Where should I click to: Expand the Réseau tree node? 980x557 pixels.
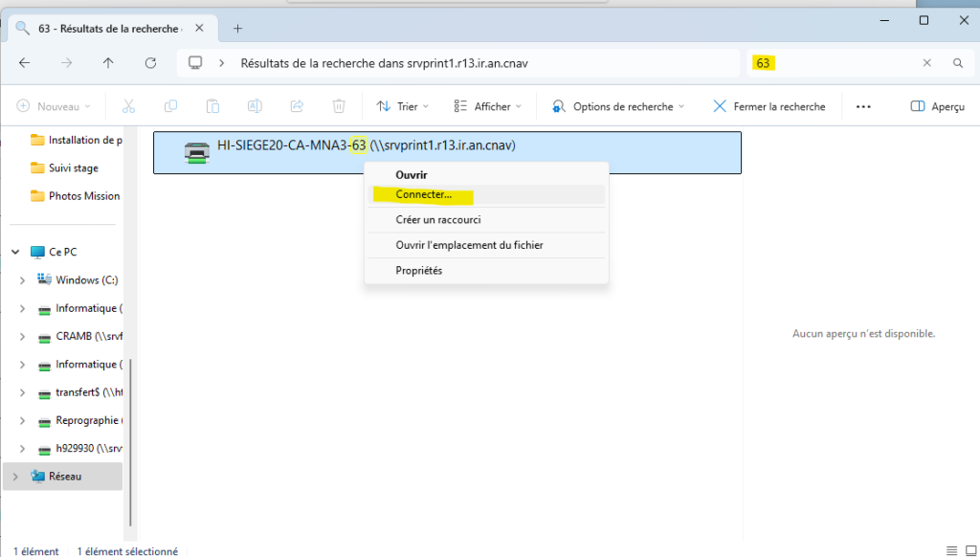pos(15,476)
